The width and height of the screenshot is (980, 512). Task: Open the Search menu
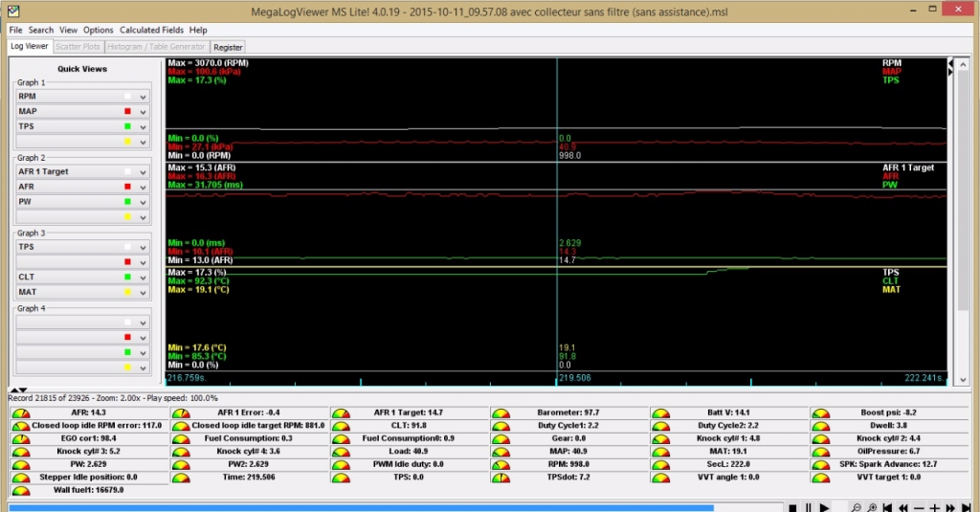point(40,30)
